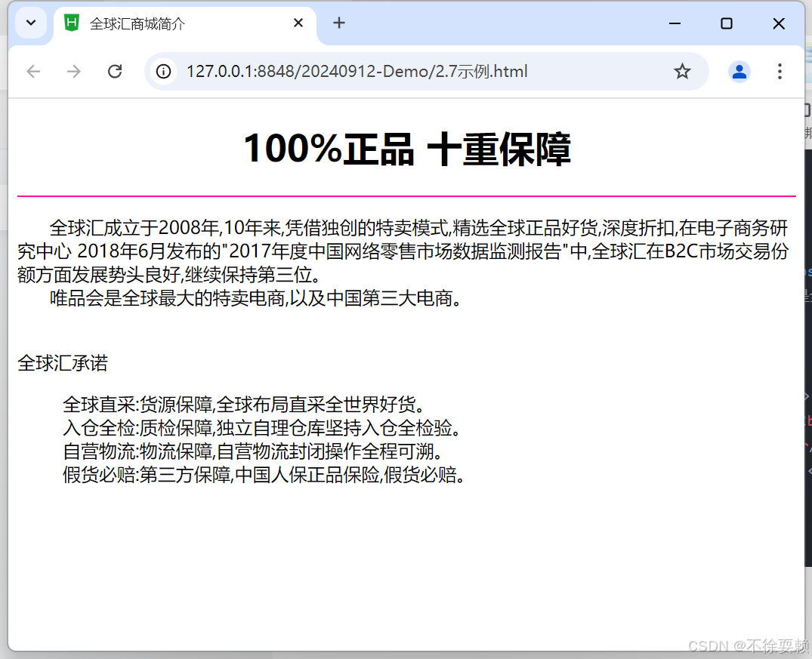Click line 自营物流:物流保障
The image size is (812, 659).
[253, 451]
